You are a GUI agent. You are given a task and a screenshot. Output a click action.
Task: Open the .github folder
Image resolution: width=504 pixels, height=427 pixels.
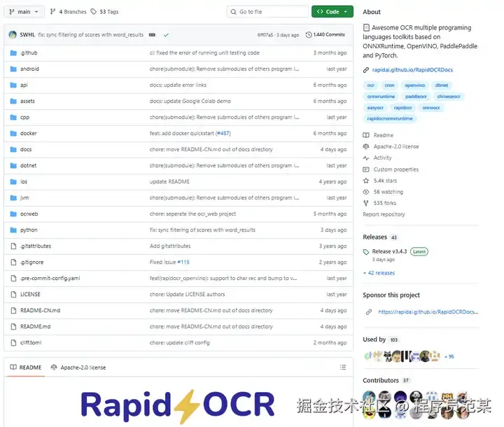[29, 52]
